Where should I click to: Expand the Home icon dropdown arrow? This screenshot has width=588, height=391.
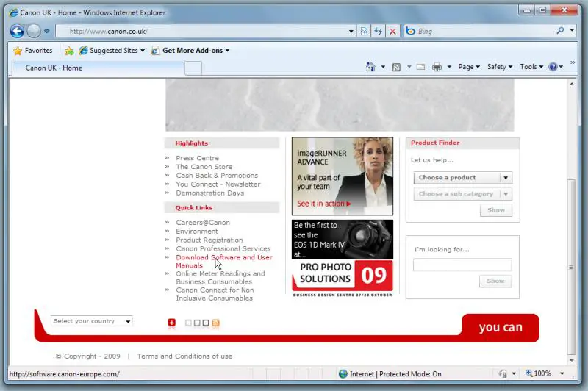click(383, 67)
